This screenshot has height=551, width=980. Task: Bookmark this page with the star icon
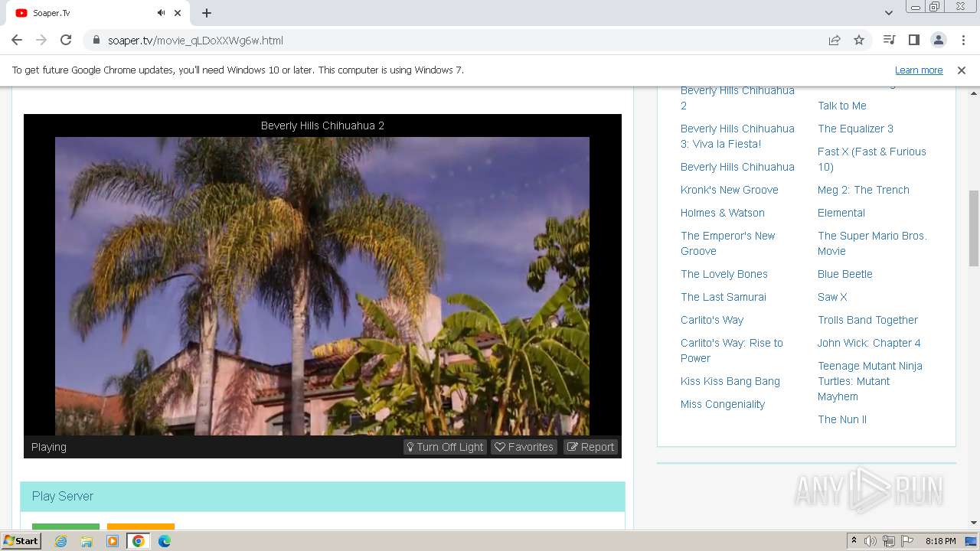(859, 41)
